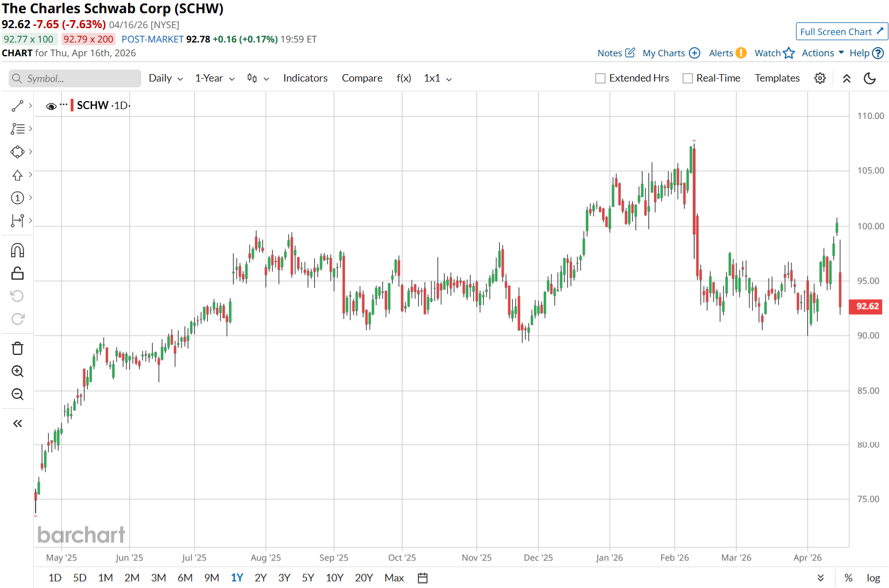This screenshot has height=588, width=889.
Task: Click the Symbol search field
Action: pyautogui.click(x=75, y=79)
